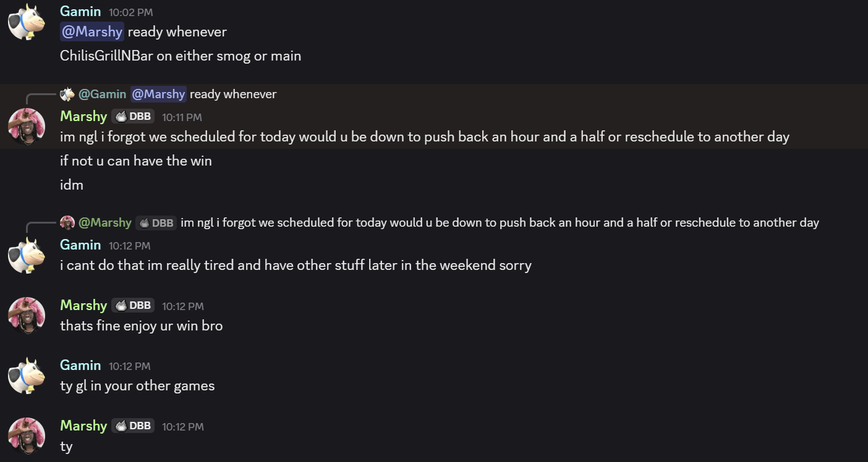The image size is (868, 462).
Task: Click Gamin's avatar next to "i cant do that" message
Action: pyautogui.click(x=27, y=255)
